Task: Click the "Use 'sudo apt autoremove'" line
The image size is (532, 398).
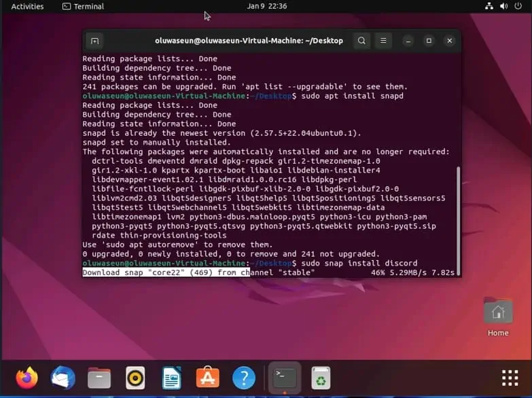Action: (x=177, y=245)
